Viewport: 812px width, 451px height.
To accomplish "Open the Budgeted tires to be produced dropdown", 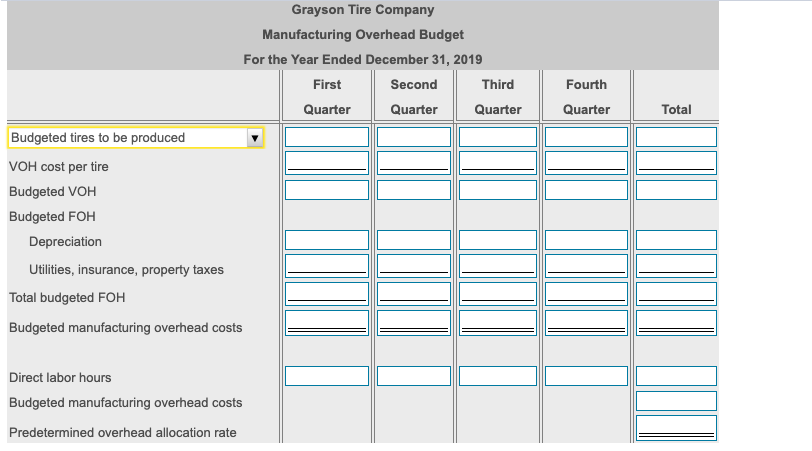I will (x=136, y=138).
